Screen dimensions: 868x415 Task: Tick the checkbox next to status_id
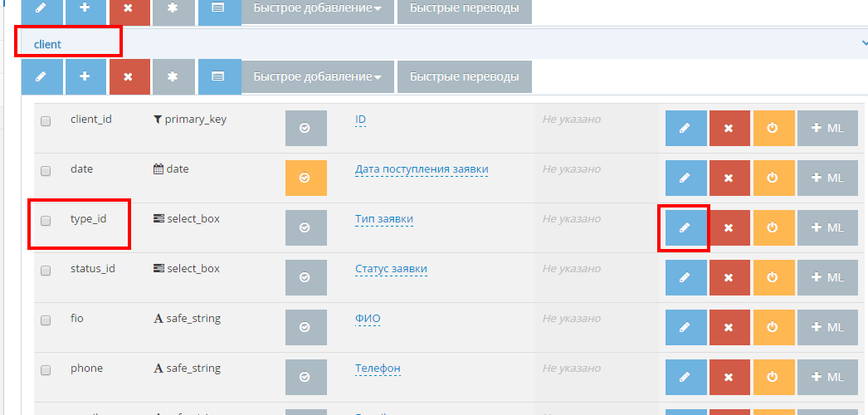[46, 271]
